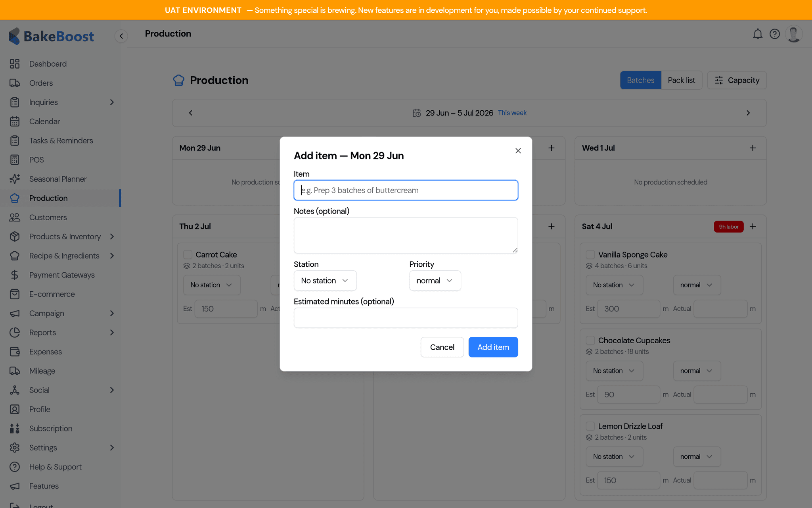Open Carrot Cake station dropdown
The image size is (812, 508).
click(x=212, y=285)
